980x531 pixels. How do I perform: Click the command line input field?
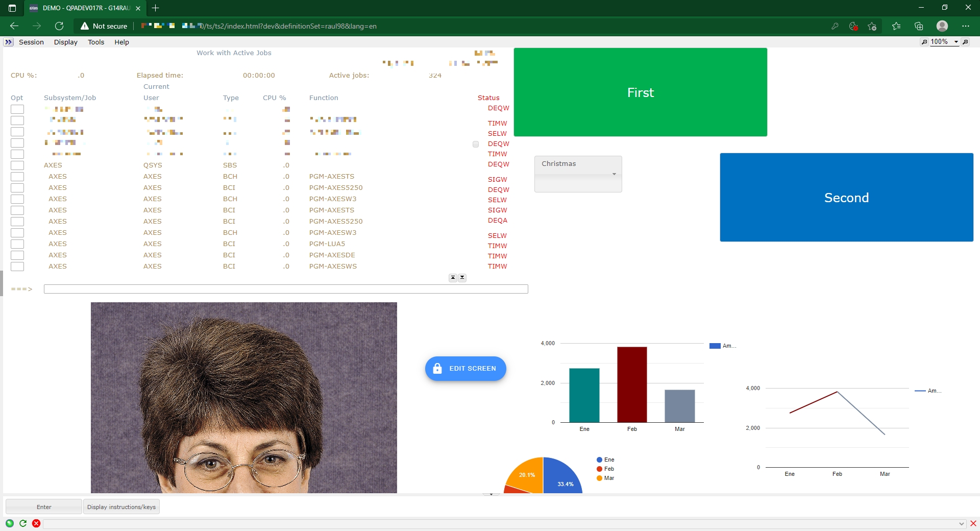pyautogui.click(x=286, y=289)
